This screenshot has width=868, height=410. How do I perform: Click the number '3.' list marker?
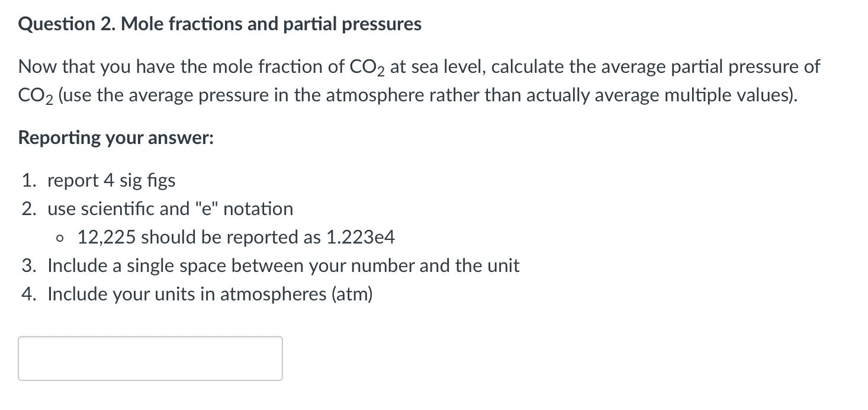(x=29, y=265)
